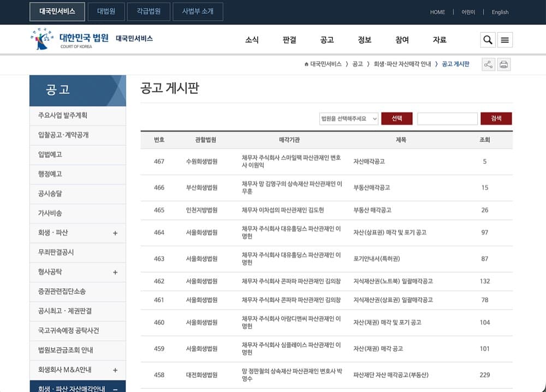Open the English language link
This screenshot has width=546, height=392.
[x=500, y=12]
